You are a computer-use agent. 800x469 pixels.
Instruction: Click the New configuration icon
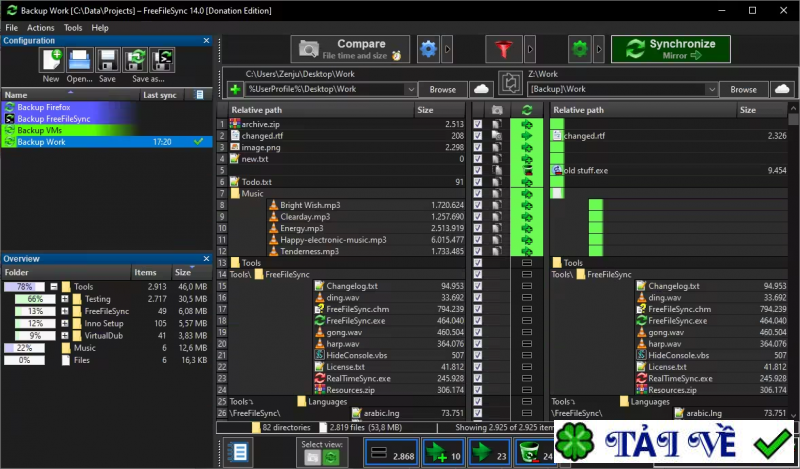51,60
